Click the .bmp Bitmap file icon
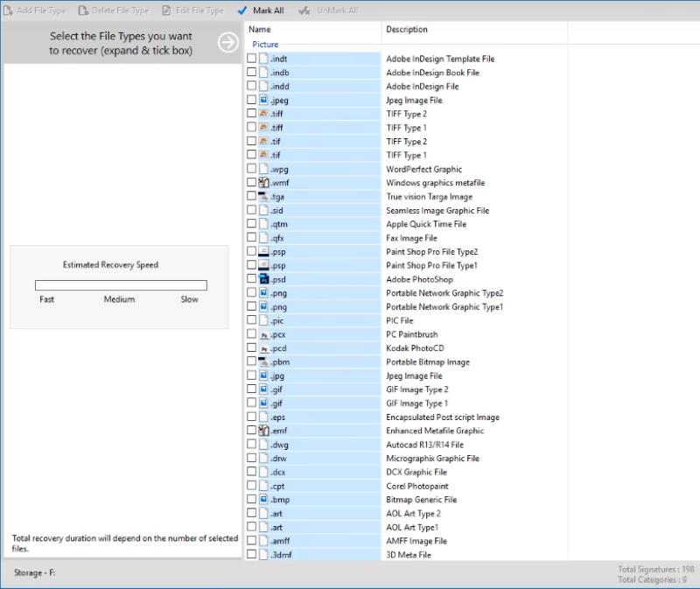700x589 pixels. [x=263, y=499]
